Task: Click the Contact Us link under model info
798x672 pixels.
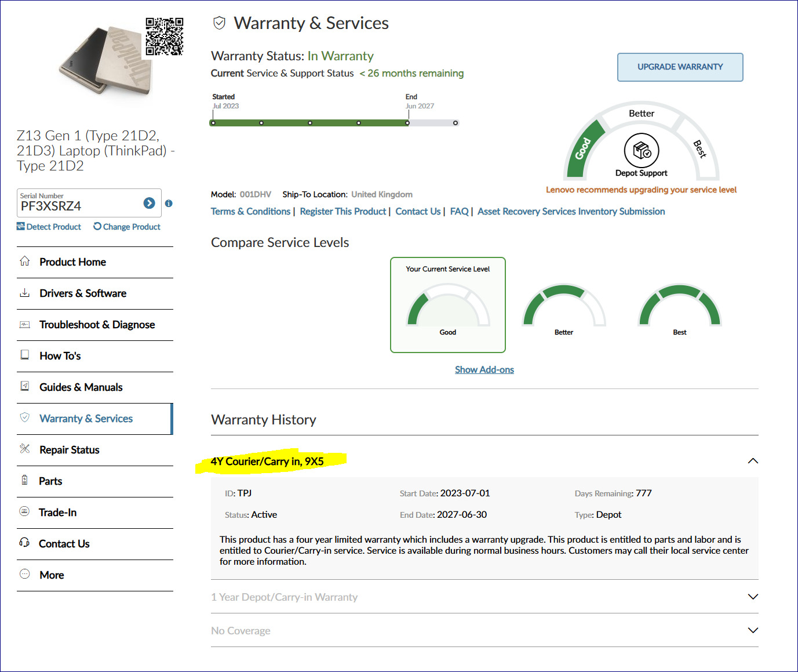Action: (418, 212)
